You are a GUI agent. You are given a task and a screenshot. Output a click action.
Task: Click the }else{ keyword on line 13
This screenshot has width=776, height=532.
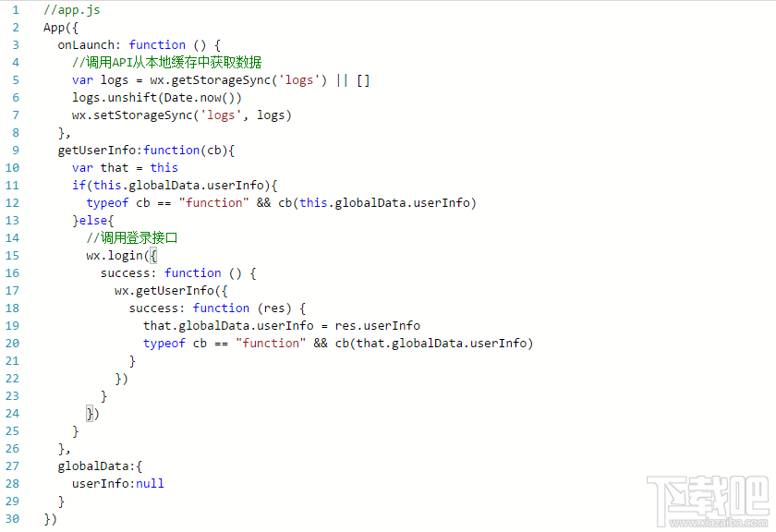click(93, 221)
